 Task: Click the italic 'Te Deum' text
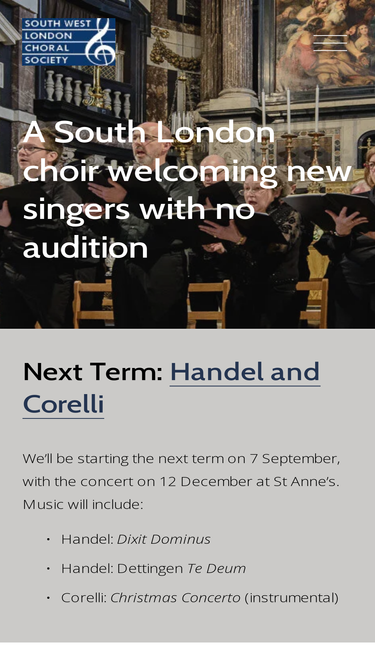click(216, 568)
